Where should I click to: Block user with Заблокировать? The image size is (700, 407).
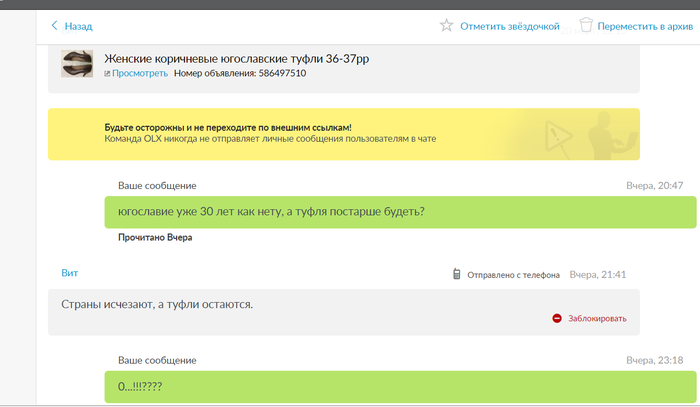597,319
